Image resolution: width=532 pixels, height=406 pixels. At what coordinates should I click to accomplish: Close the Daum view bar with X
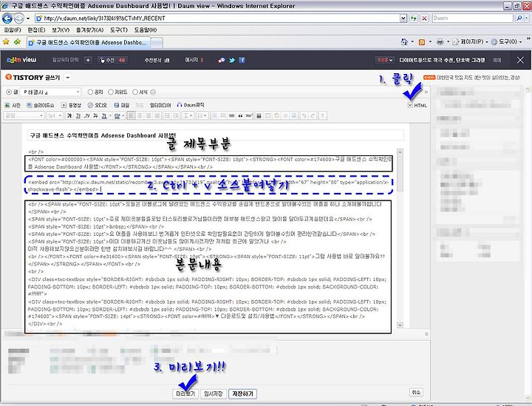520,60
